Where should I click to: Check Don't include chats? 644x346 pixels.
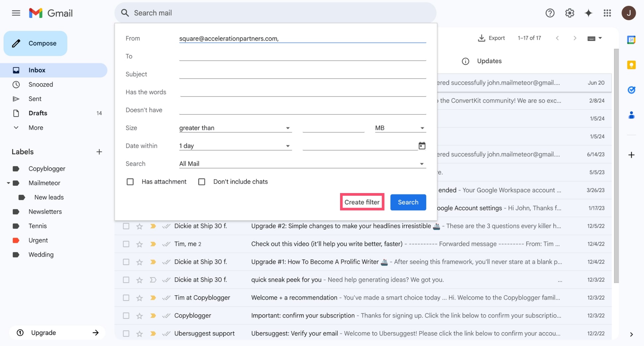click(x=201, y=182)
